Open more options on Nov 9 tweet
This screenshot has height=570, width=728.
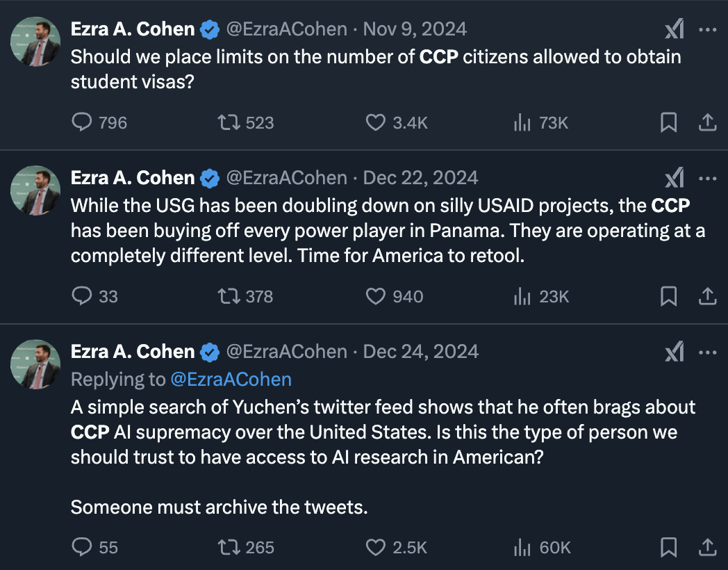[x=707, y=29]
